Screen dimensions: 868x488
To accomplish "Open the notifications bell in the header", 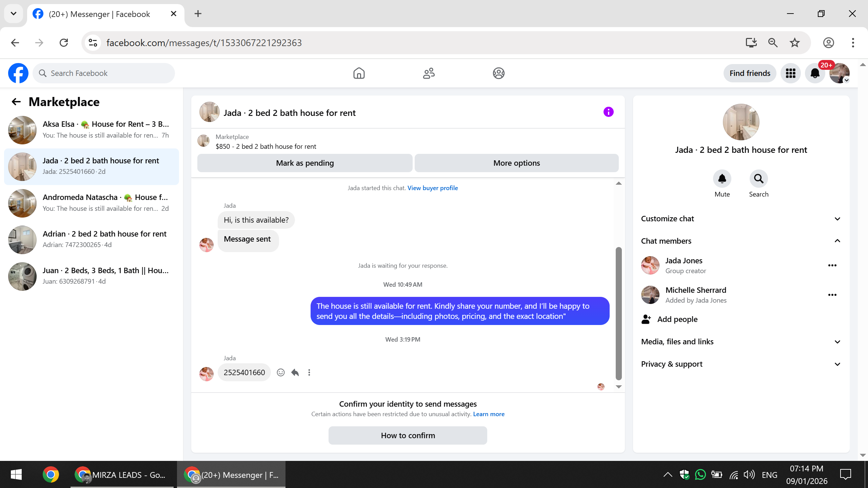I will (815, 73).
